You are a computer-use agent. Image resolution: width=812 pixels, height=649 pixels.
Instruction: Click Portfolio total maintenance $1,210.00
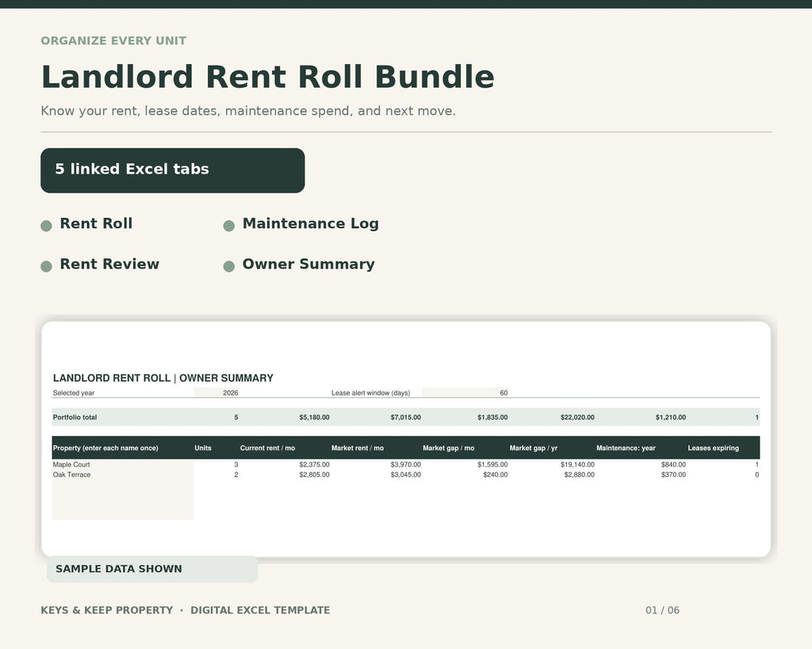[671, 417]
